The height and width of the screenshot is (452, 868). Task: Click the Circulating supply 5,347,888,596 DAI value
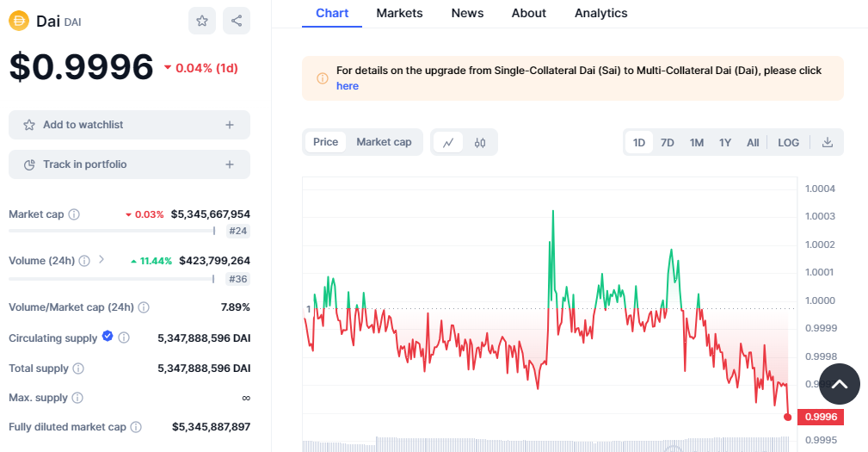[204, 337]
